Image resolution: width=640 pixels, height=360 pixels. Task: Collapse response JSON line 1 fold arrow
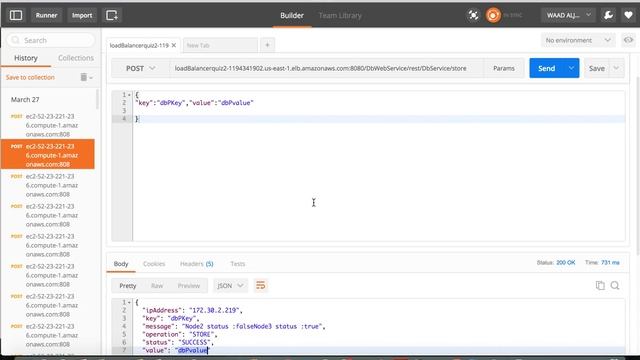[x=129, y=302]
